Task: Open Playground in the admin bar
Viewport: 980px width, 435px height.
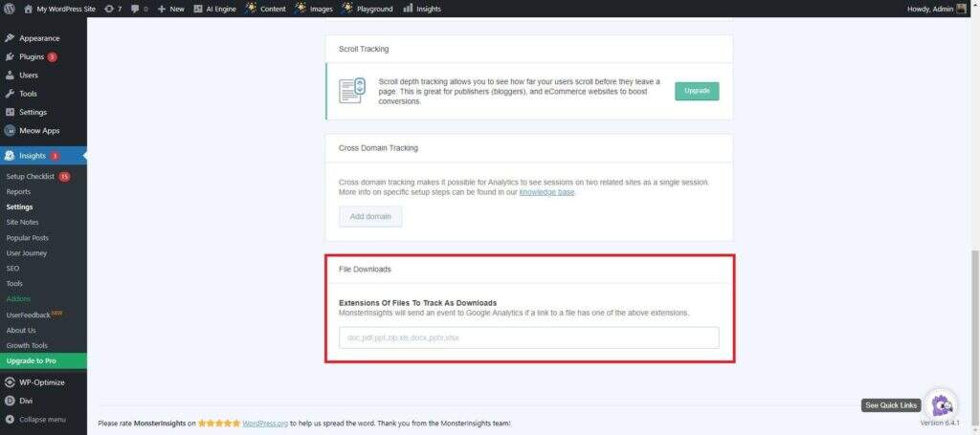Action: (367, 9)
